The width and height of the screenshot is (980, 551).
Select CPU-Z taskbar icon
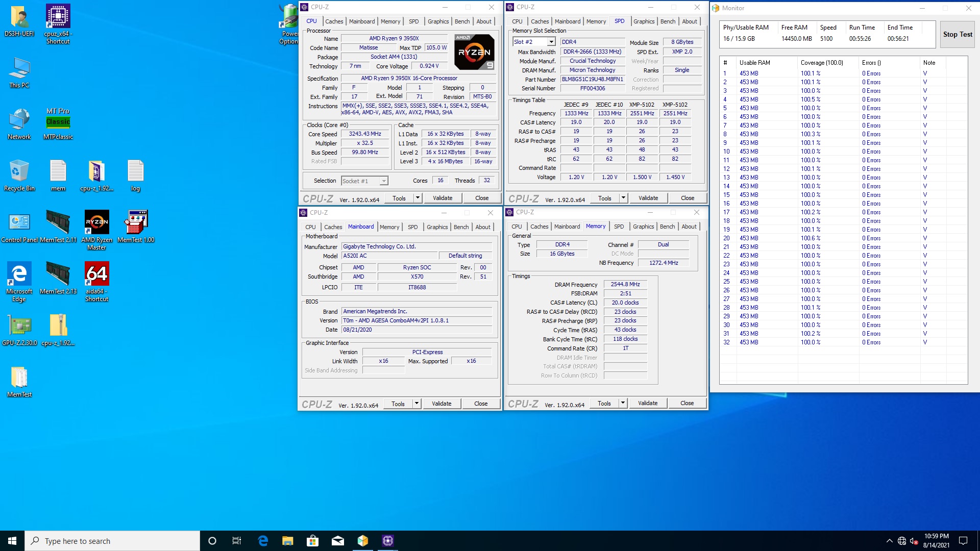click(387, 541)
